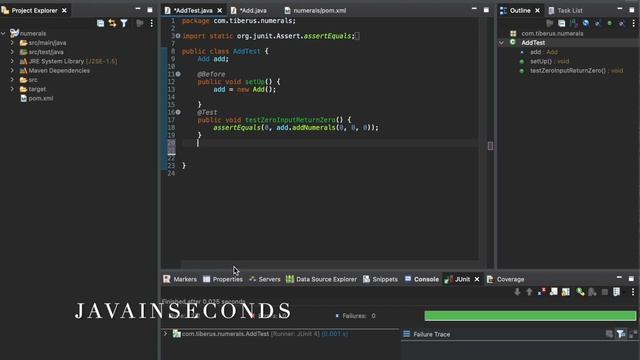Click editor overview ruler marker
Screen dimensions: 640x360
tap(490, 146)
